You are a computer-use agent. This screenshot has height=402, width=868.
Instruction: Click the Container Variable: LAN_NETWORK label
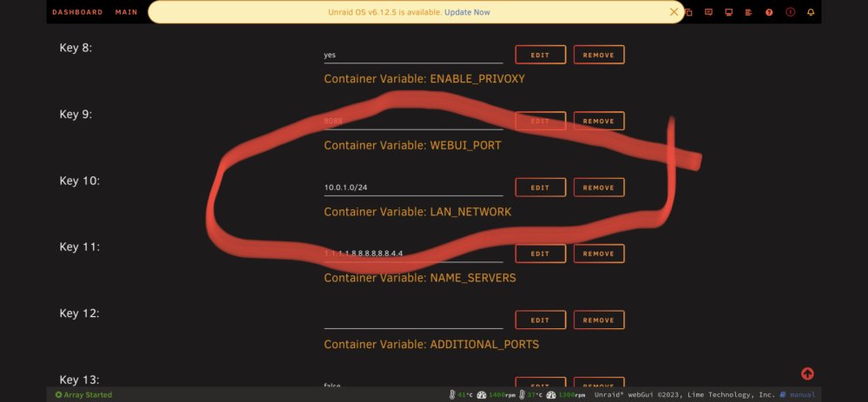point(418,212)
